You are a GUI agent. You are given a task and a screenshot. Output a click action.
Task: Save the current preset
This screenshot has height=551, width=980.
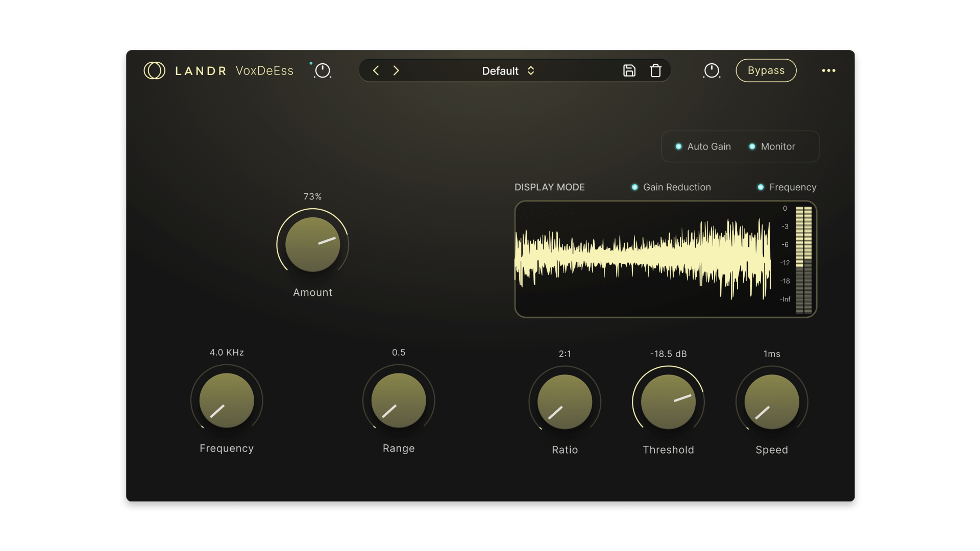pos(629,70)
